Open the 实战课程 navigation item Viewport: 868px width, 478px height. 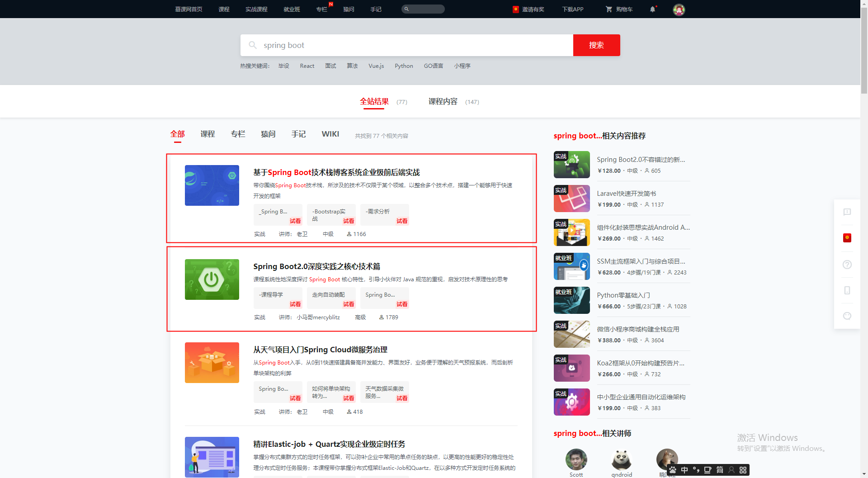[x=256, y=9]
